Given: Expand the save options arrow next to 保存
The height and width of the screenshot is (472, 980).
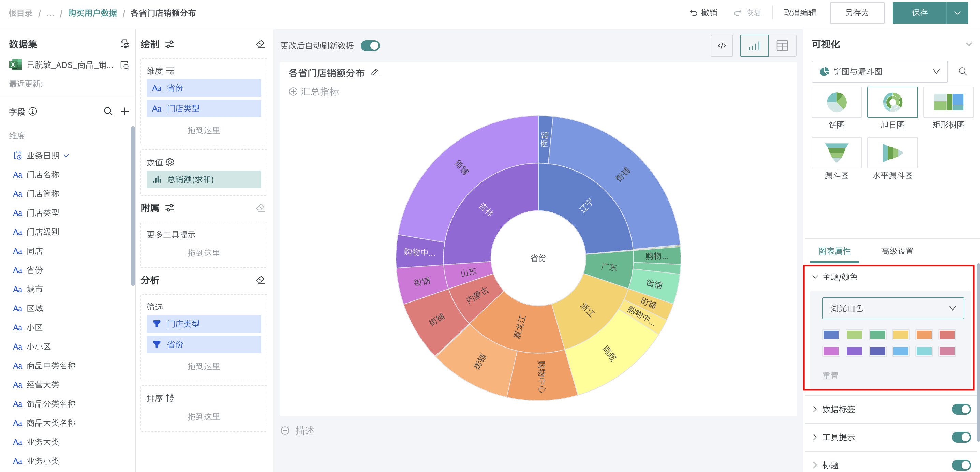Looking at the screenshot, I should click(x=957, y=13).
